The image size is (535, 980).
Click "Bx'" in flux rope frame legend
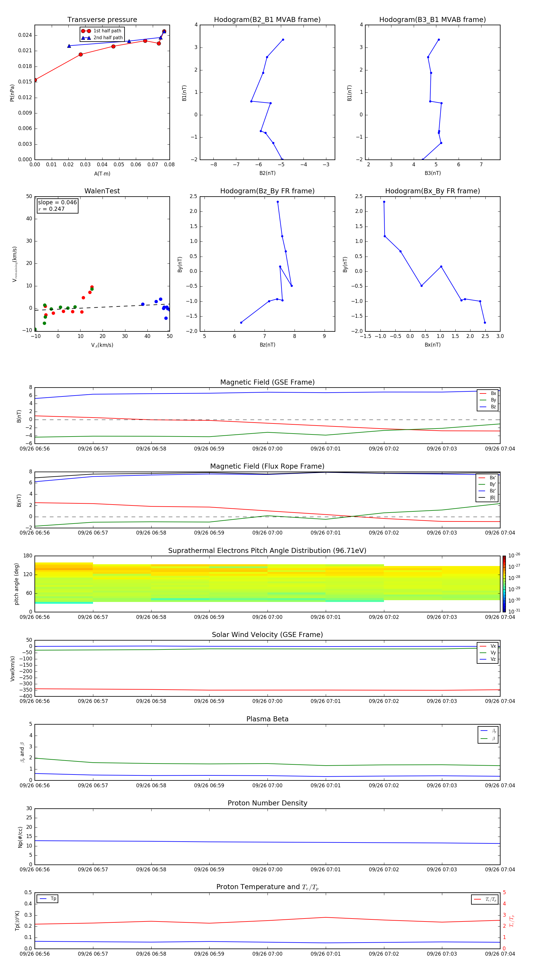487,478
